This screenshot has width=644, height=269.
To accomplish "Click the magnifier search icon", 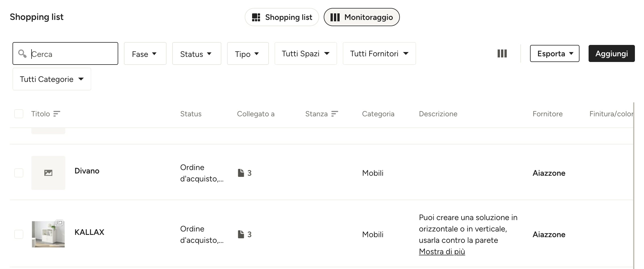I will pyautogui.click(x=22, y=53).
